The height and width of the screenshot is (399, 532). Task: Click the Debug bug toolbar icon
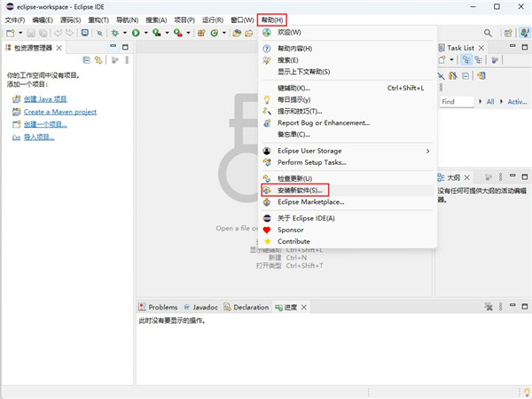coord(115,33)
